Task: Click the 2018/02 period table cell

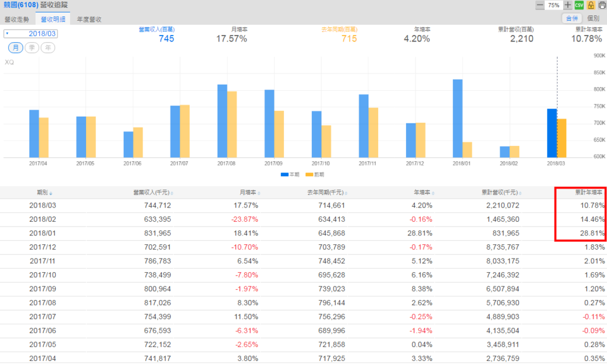Action: pos(43,219)
